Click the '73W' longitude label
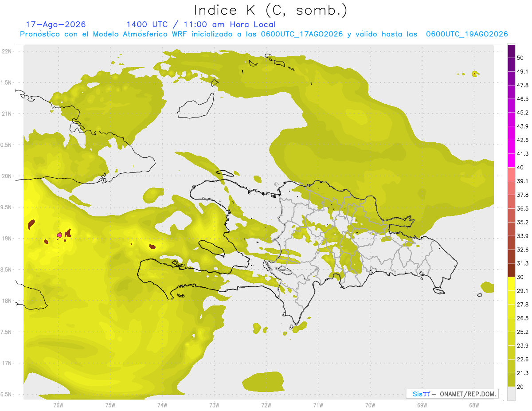Viewport: 532px width, 411px height. pos(214,405)
